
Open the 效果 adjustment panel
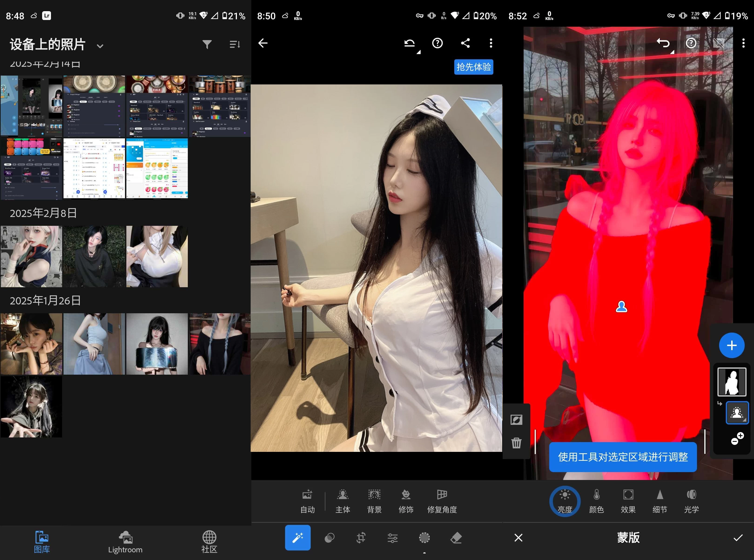point(628,501)
